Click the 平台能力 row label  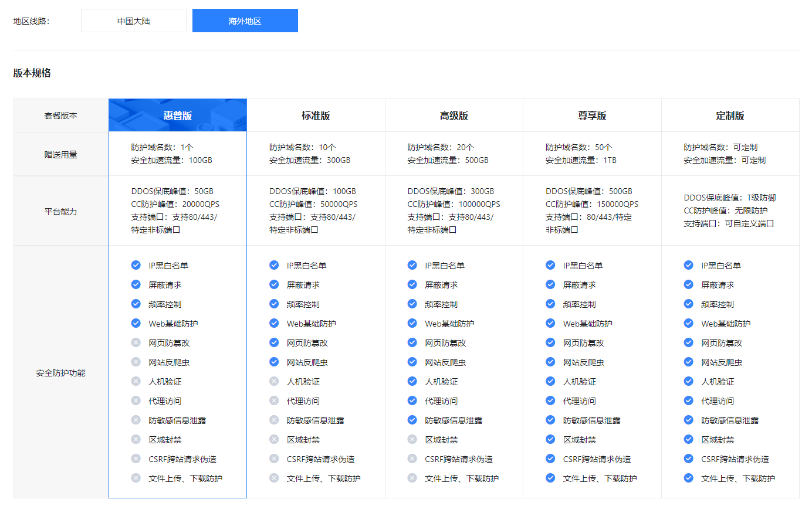tap(60, 211)
